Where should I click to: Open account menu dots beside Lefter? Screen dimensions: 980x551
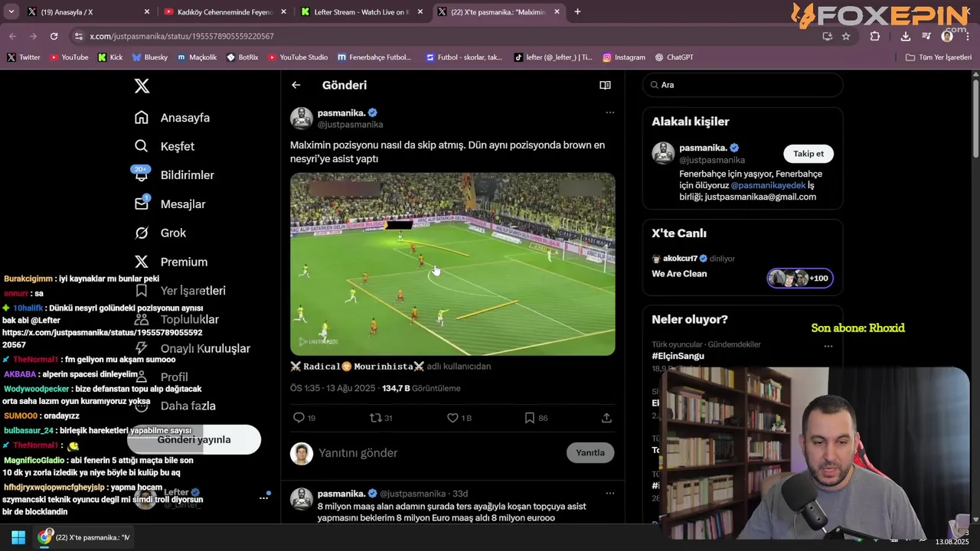pos(263,497)
